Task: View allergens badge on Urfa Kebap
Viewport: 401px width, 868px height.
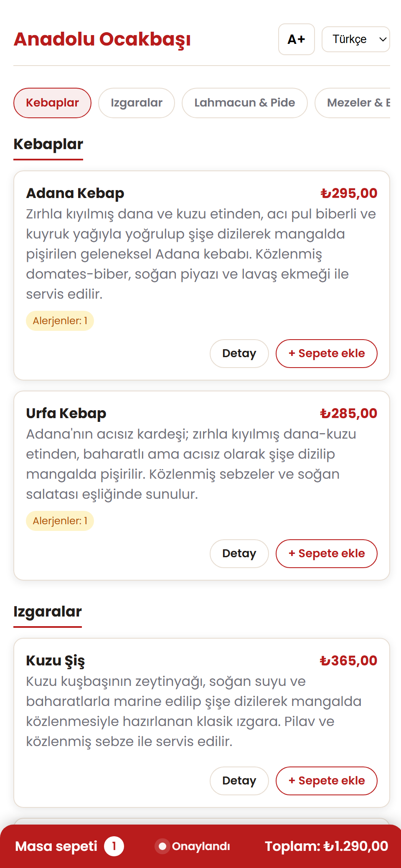Action: click(x=60, y=521)
